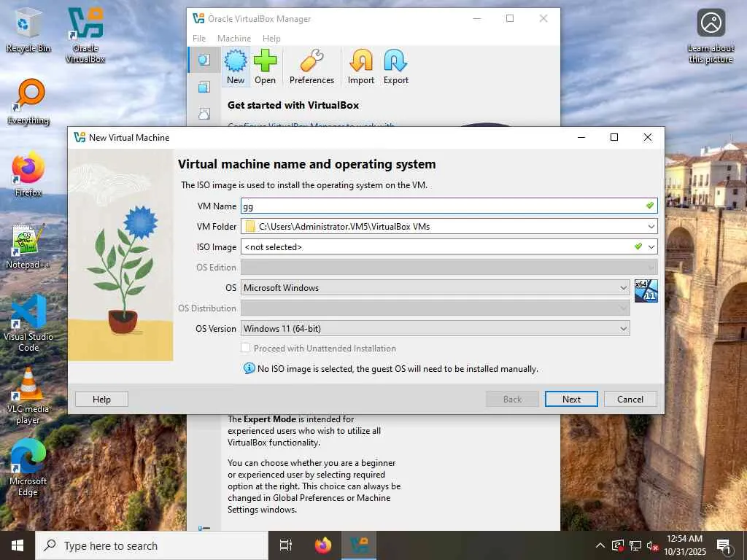Open the notification center icon
This screenshot has width=747, height=560.
point(724,545)
